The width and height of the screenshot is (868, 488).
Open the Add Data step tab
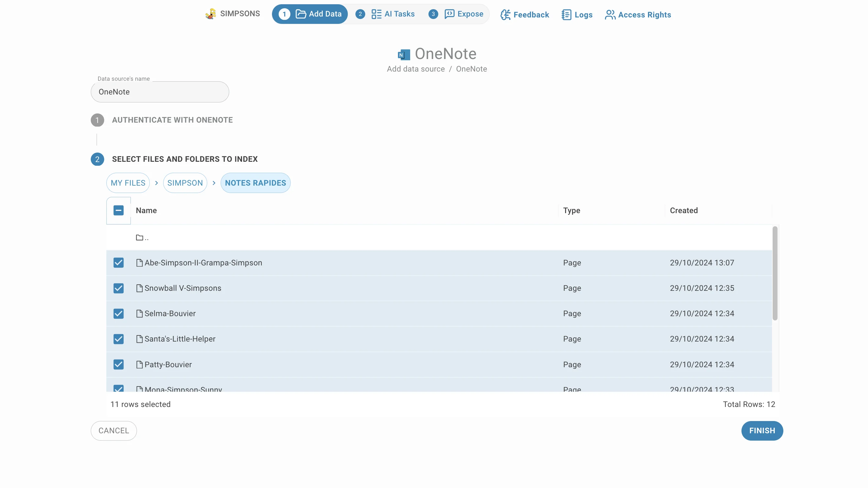[x=310, y=14]
